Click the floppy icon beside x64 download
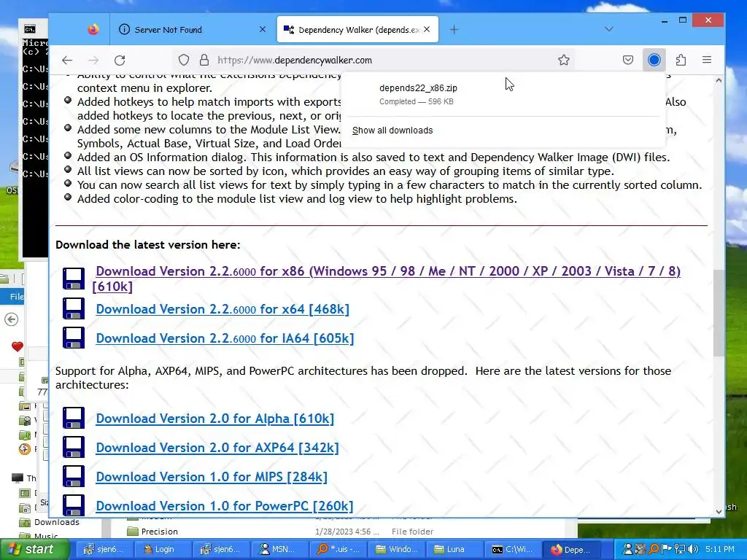The height and width of the screenshot is (560, 747). [74, 308]
